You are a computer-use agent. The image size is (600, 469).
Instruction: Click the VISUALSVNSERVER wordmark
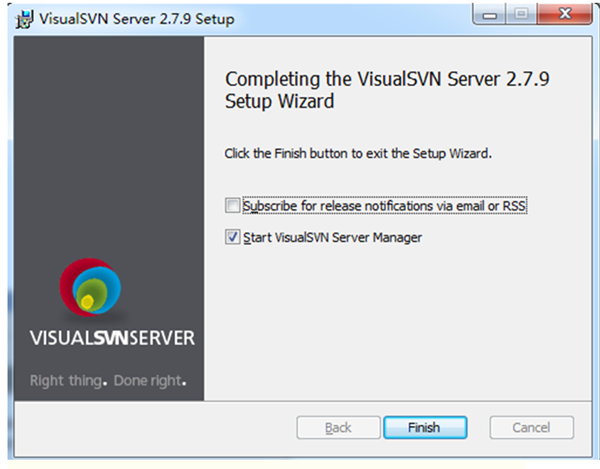pyautogui.click(x=112, y=338)
